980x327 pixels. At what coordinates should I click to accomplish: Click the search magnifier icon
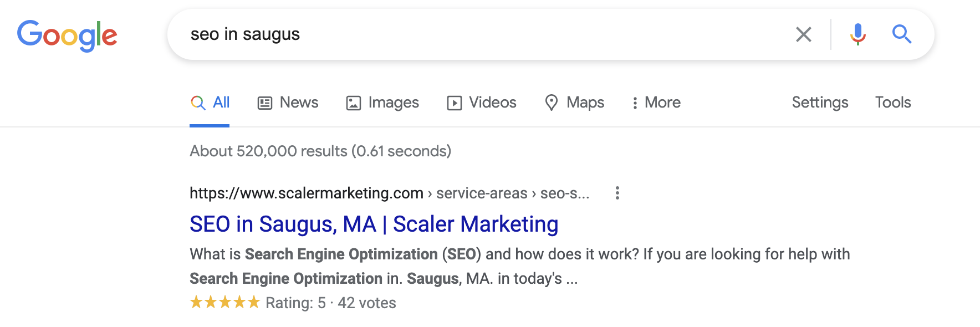point(902,34)
